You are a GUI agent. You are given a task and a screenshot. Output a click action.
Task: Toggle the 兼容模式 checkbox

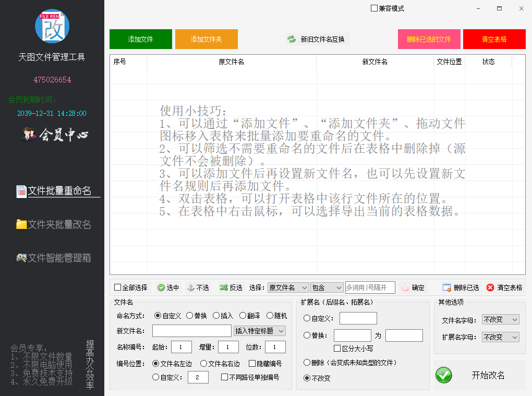[374, 8]
